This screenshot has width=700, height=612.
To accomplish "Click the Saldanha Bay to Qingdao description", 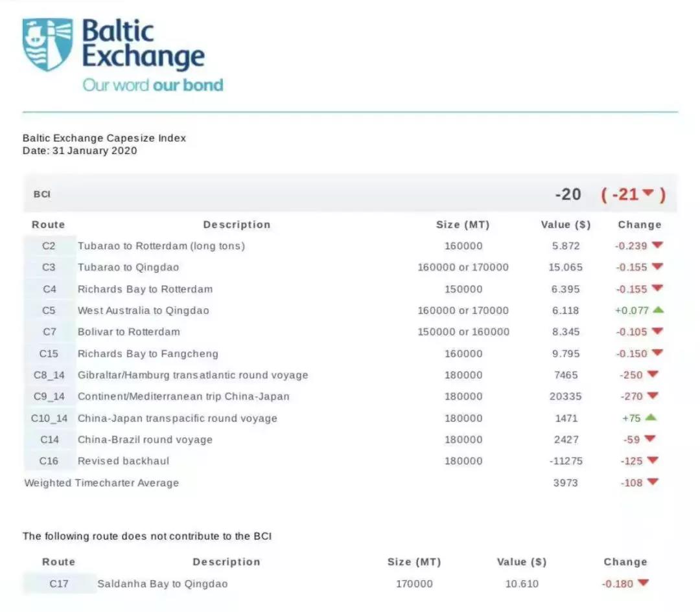I will 163,584.
